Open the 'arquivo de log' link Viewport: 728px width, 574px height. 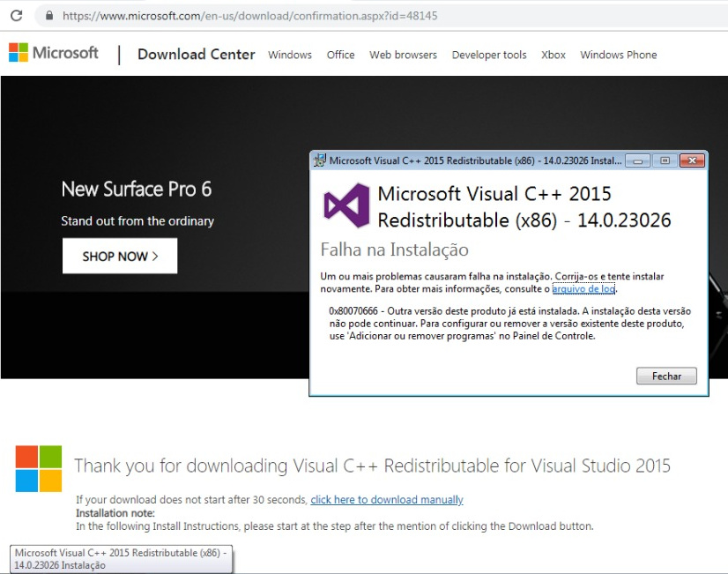tap(583, 289)
